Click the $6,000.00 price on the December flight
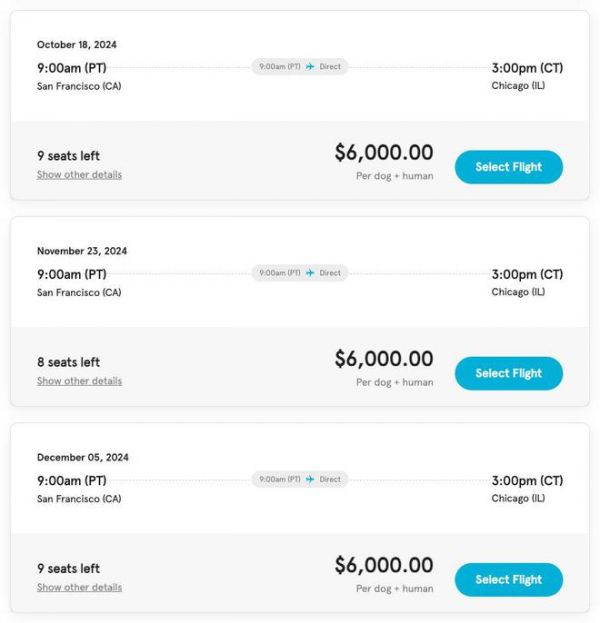Viewport: 600px width, 623px height. (x=384, y=565)
